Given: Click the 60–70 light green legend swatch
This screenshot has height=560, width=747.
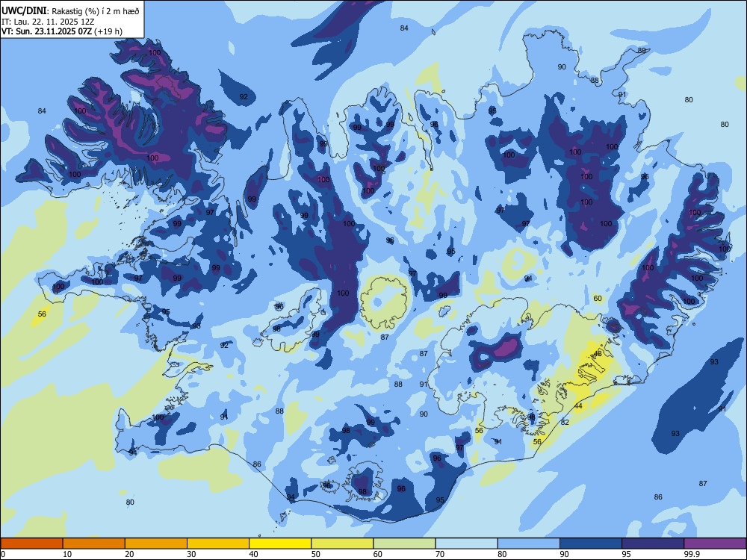Looking at the screenshot, I should [404, 544].
